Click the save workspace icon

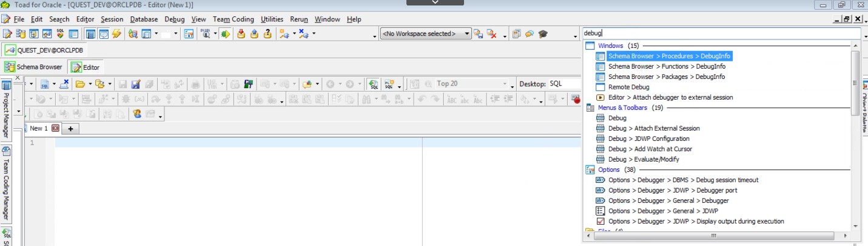[x=479, y=34]
